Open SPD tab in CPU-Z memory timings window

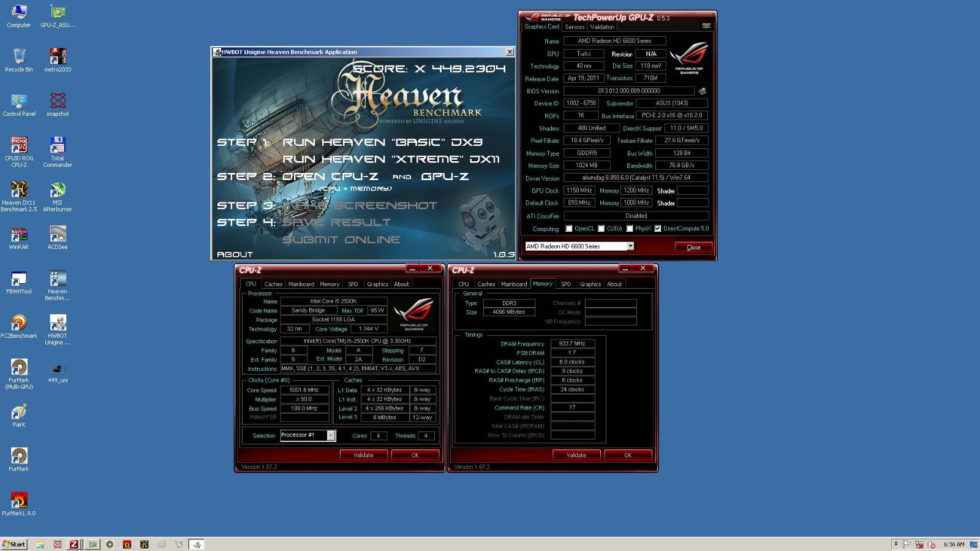(x=566, y=284)
